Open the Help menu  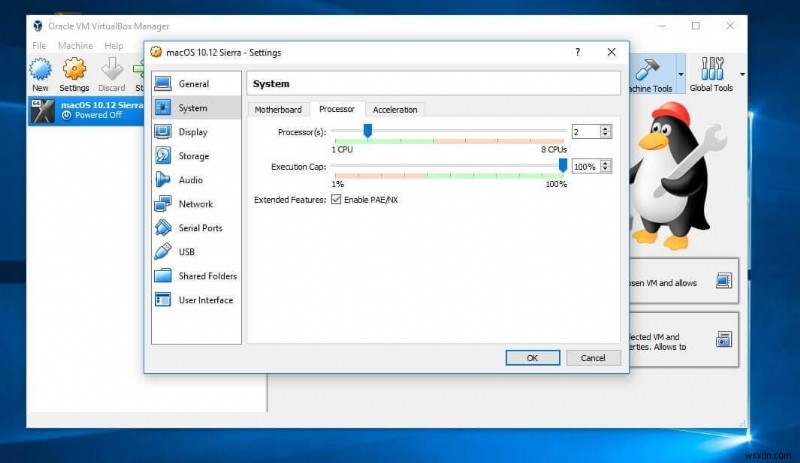tap(114, 45)
